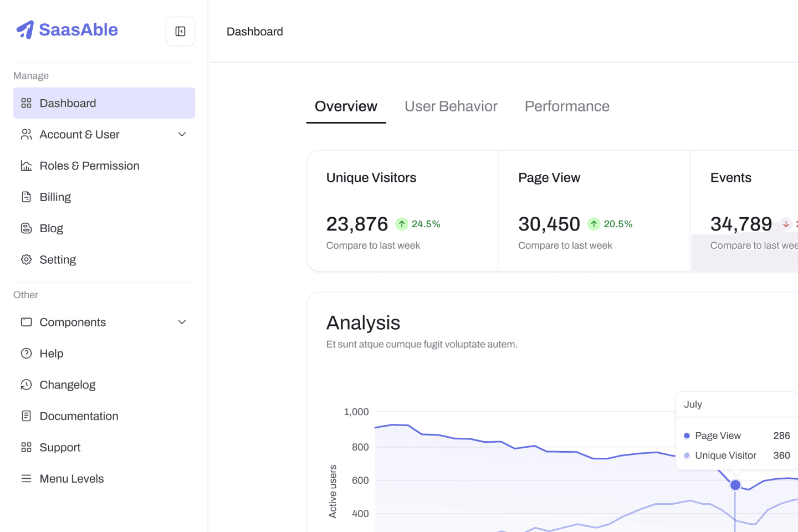Image resolution: width=798 pixels, height=532 pixels.
Task: Switch to the Performance tab
Action: (x=567, y=106)
